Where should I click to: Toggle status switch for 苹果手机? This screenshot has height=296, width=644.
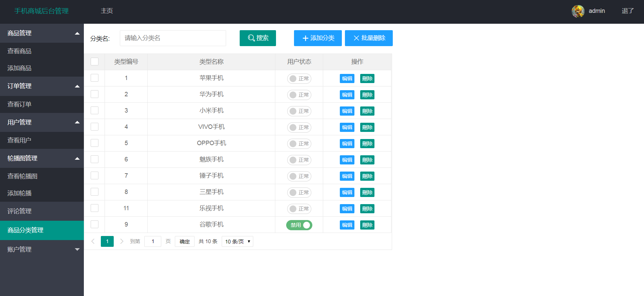point(299,79)
